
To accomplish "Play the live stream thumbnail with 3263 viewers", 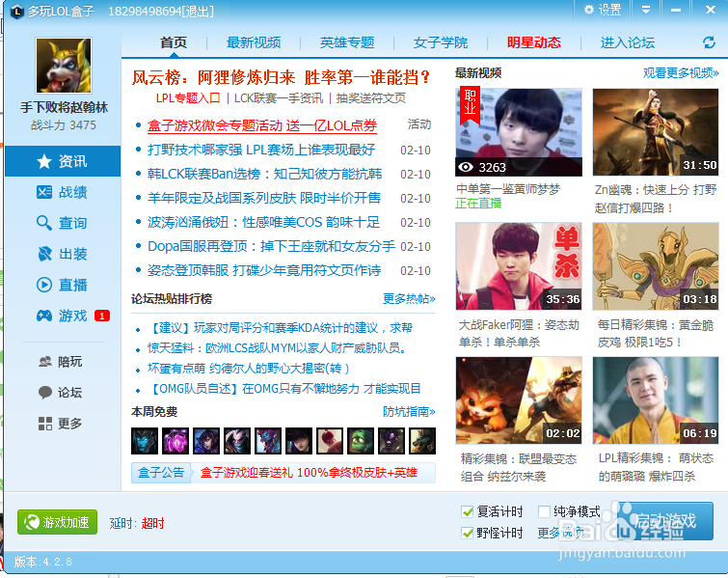I will tap(519, 132).
